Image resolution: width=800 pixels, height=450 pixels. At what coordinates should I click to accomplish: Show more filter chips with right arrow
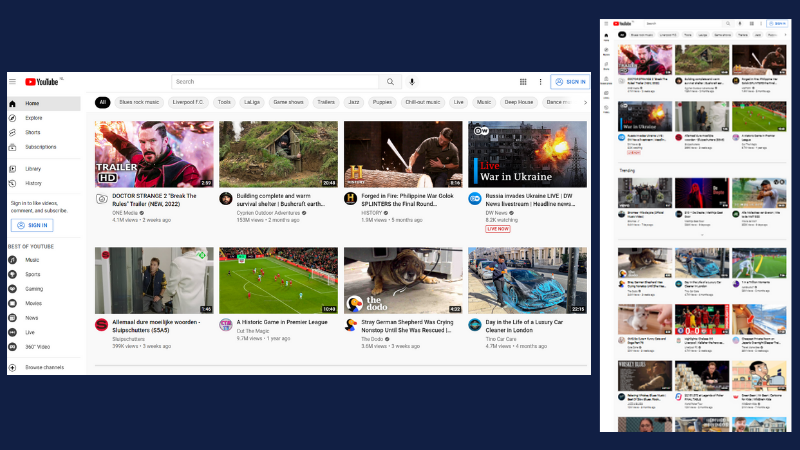[585, 103]
